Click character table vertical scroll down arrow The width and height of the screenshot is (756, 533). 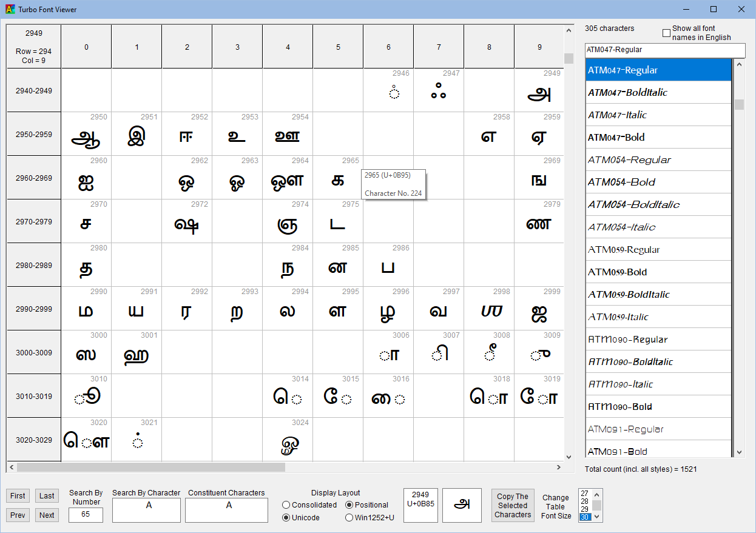coord(569,457)
